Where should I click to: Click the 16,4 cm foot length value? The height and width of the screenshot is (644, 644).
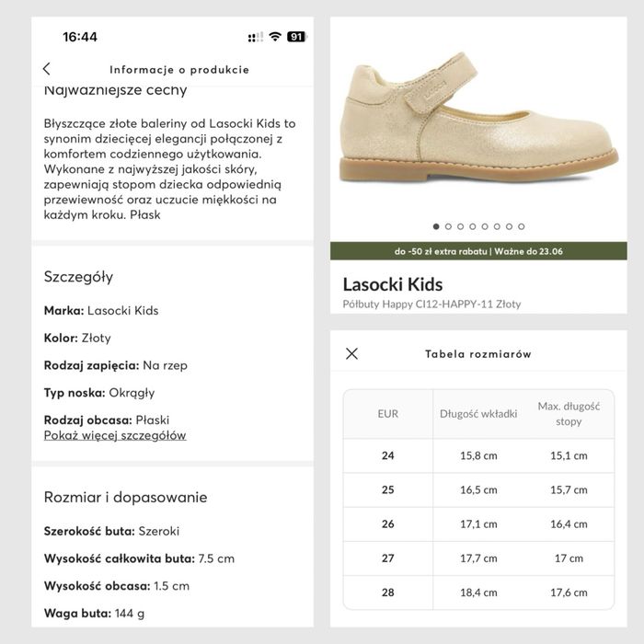point(569,524)
